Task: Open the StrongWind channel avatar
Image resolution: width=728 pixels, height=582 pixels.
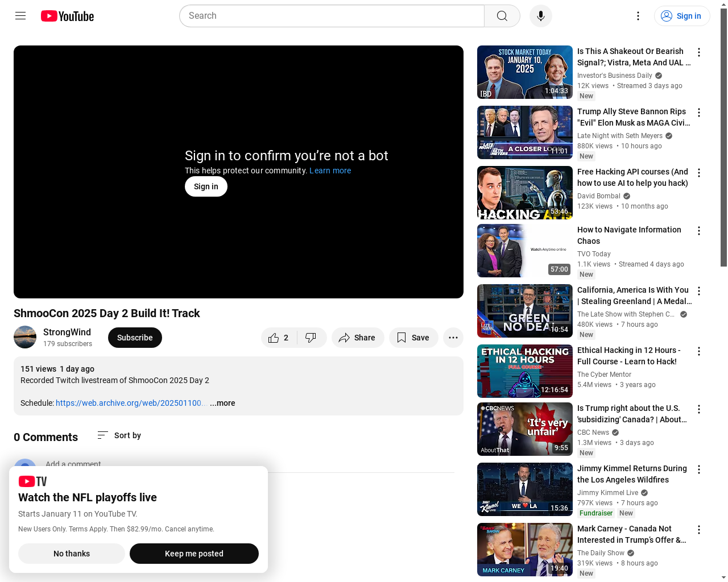Action: pos(25,337)
